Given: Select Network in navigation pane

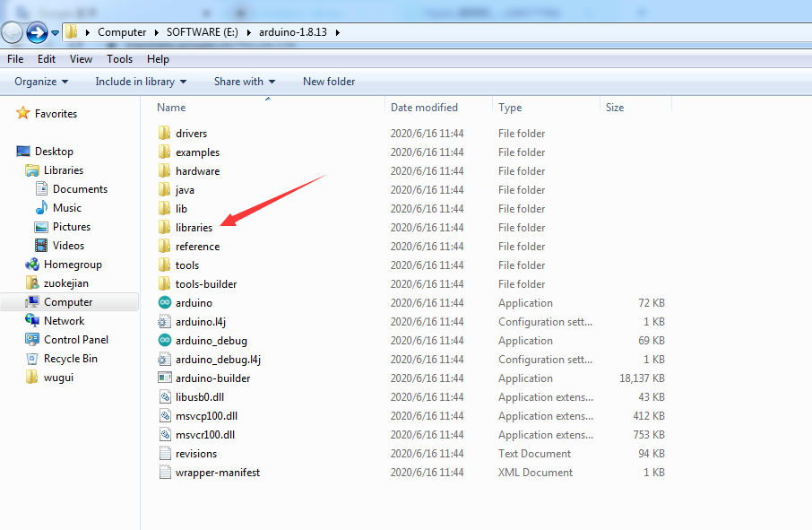Looking at the screenshot, I should pos(64,321).
